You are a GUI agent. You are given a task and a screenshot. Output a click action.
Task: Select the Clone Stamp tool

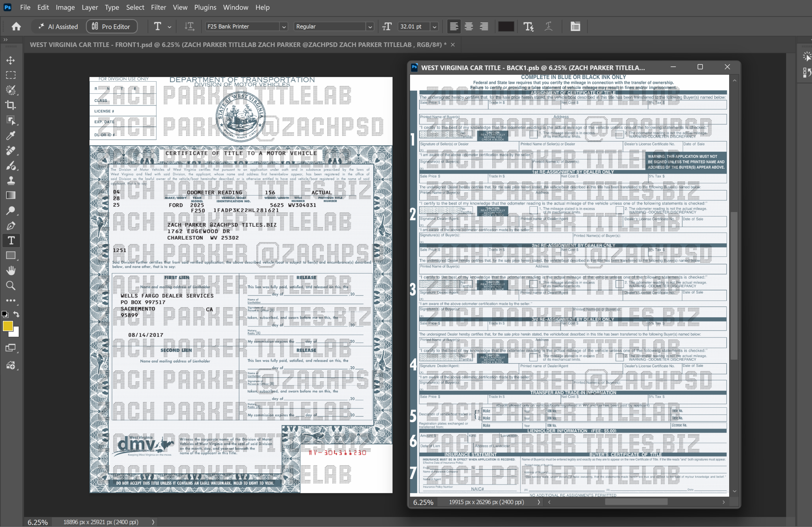[10, 180]
